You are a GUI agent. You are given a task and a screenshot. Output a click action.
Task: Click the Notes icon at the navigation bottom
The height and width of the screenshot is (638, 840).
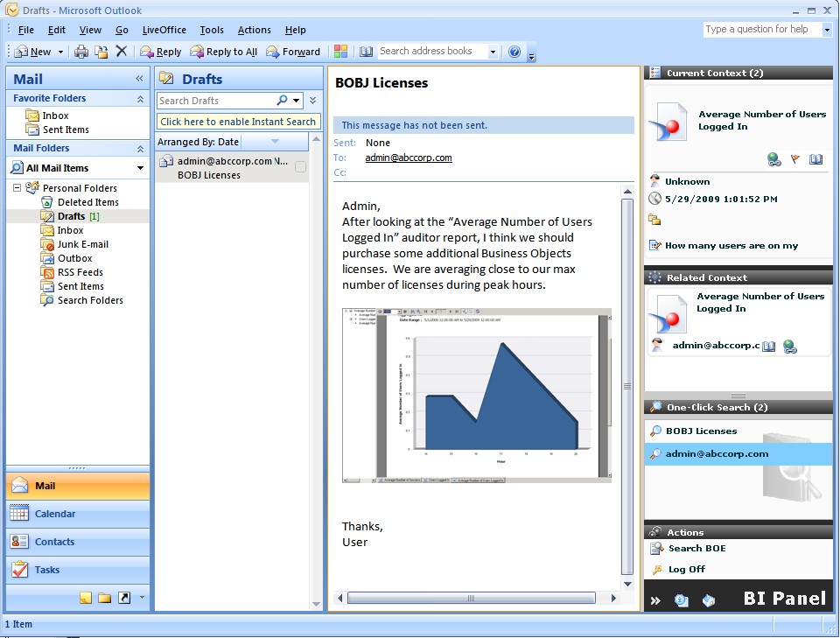coord(86,598)
